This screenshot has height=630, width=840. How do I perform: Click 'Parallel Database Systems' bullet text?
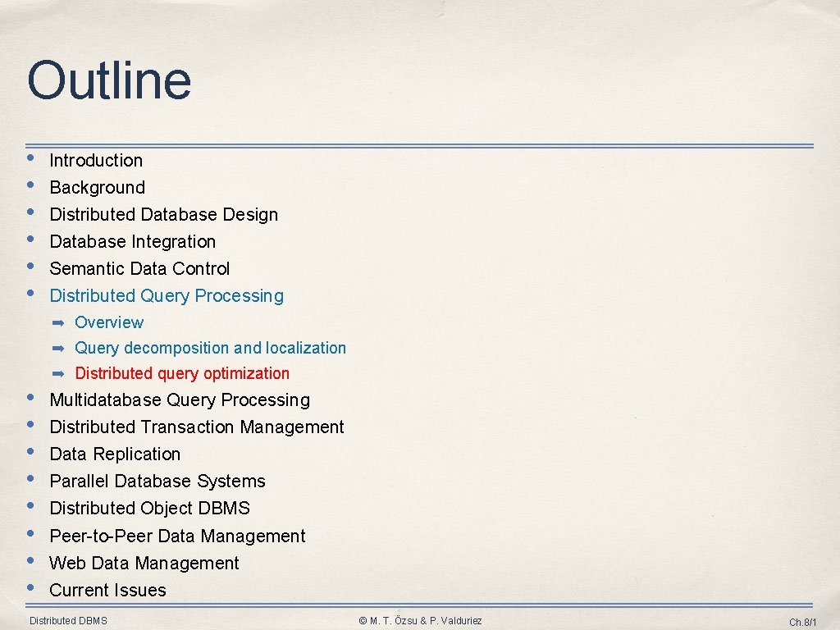coord(157,481)
